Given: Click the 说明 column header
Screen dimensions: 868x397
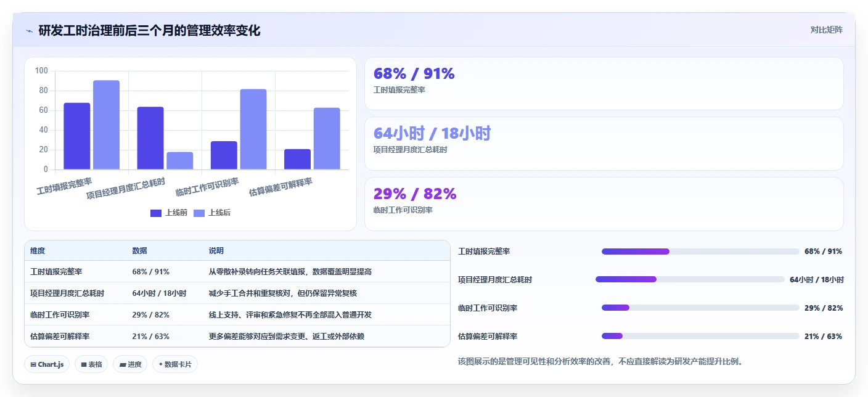Looking at the screenshot, I should (216, 251).
